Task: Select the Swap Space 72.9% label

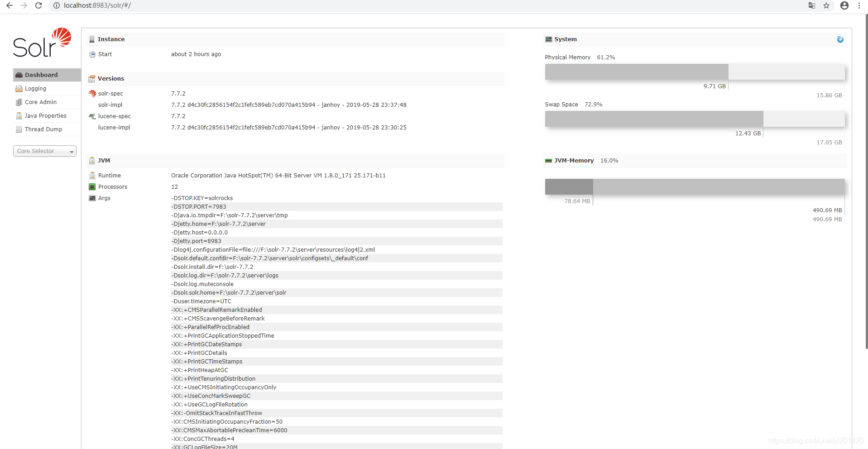Action: click(574, 105)
